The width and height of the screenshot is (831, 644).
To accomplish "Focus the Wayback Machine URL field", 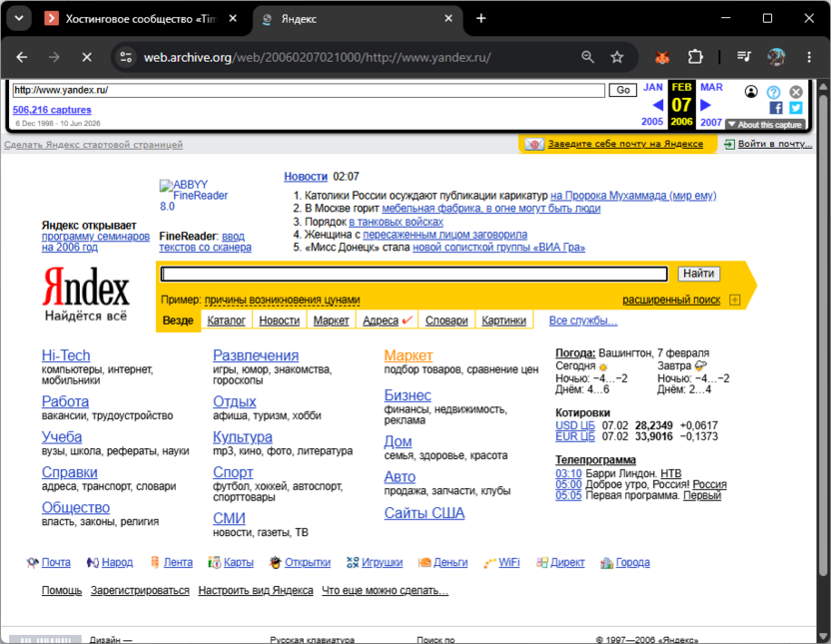I will [309, 90].
